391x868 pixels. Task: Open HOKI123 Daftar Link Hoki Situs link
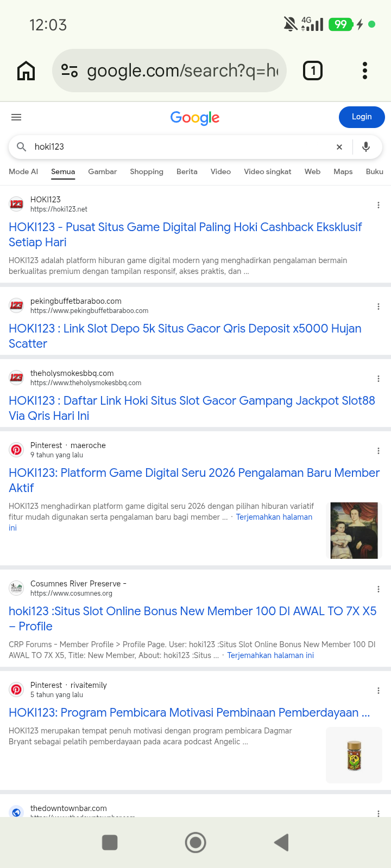(x=192, y=408)
